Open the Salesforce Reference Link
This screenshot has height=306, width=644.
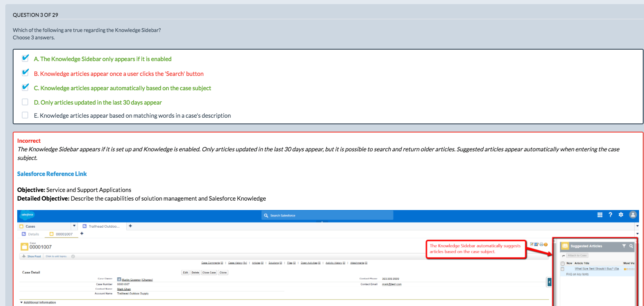[52, 174]
